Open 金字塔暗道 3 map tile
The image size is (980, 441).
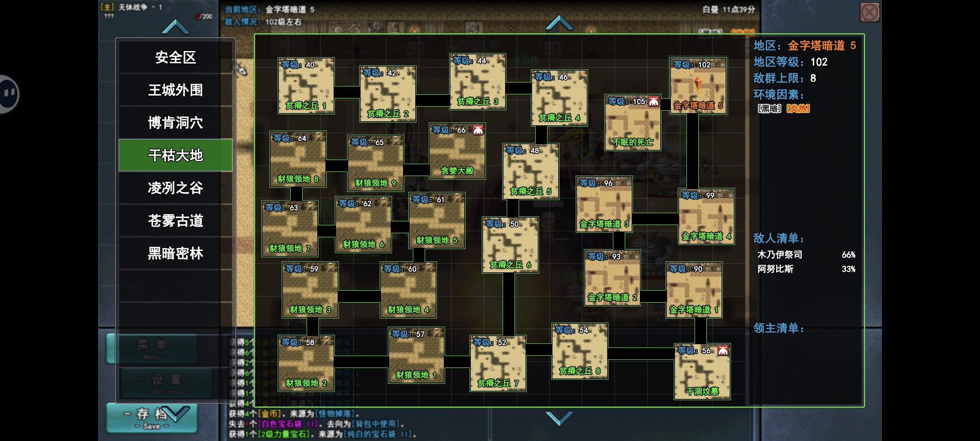(x=604, y=204)
